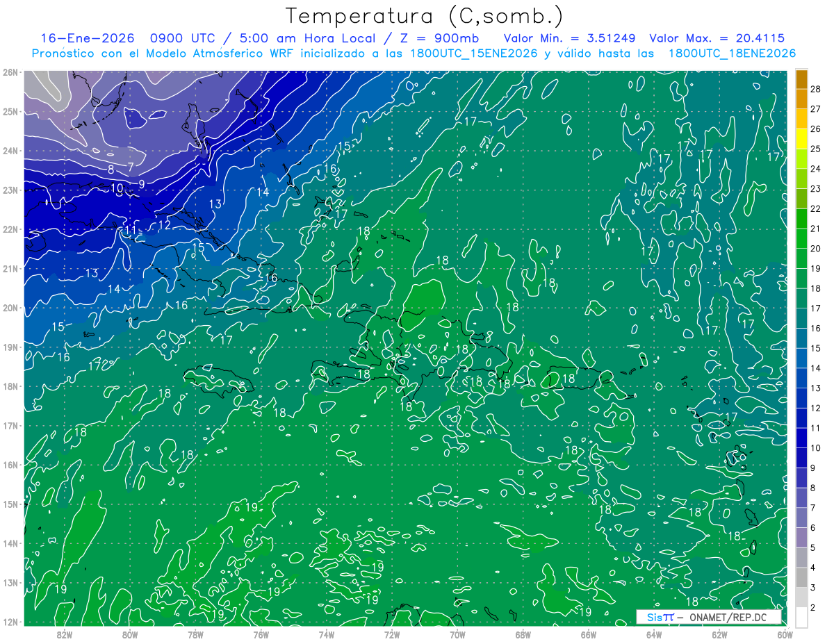Click colorbar label "28"
The width and height of the screenshot is (834, 644).
click(x=816, y=88)
